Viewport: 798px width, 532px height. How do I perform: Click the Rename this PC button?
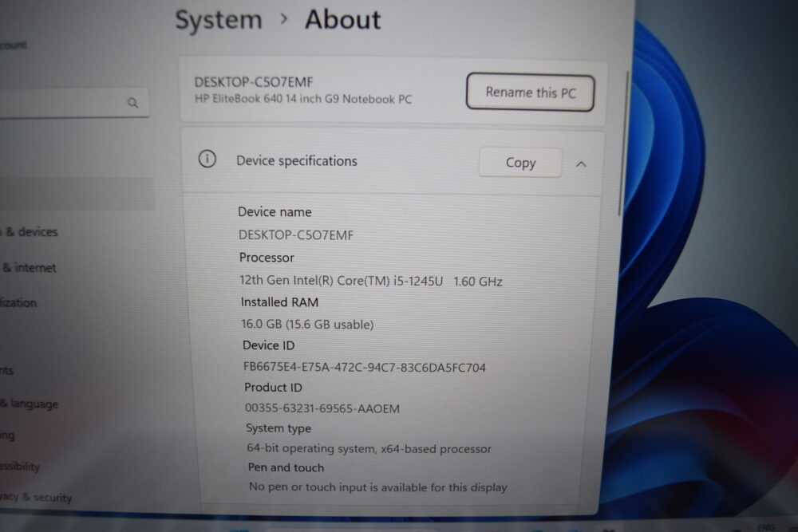531,92
